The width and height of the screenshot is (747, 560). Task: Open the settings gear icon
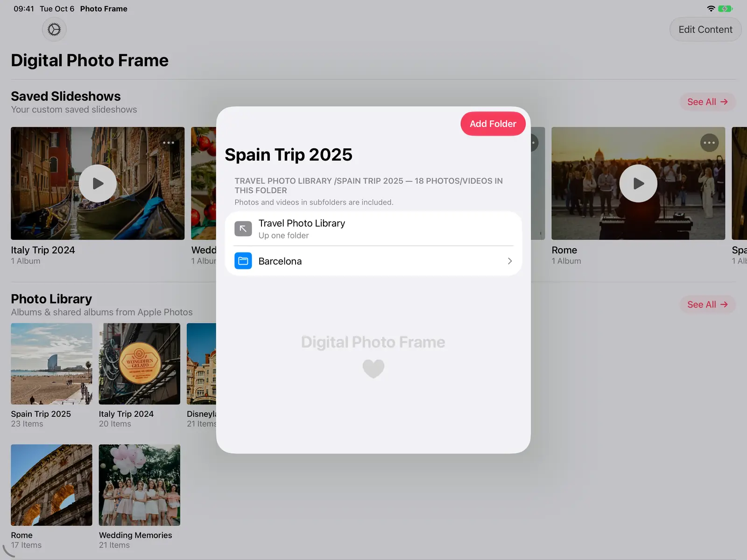tap(54, 29)
